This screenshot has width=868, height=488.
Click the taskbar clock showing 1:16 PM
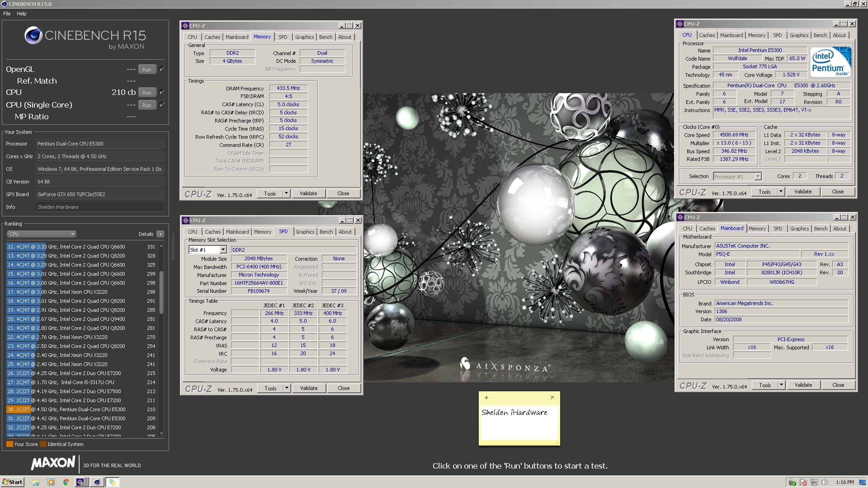845,482
